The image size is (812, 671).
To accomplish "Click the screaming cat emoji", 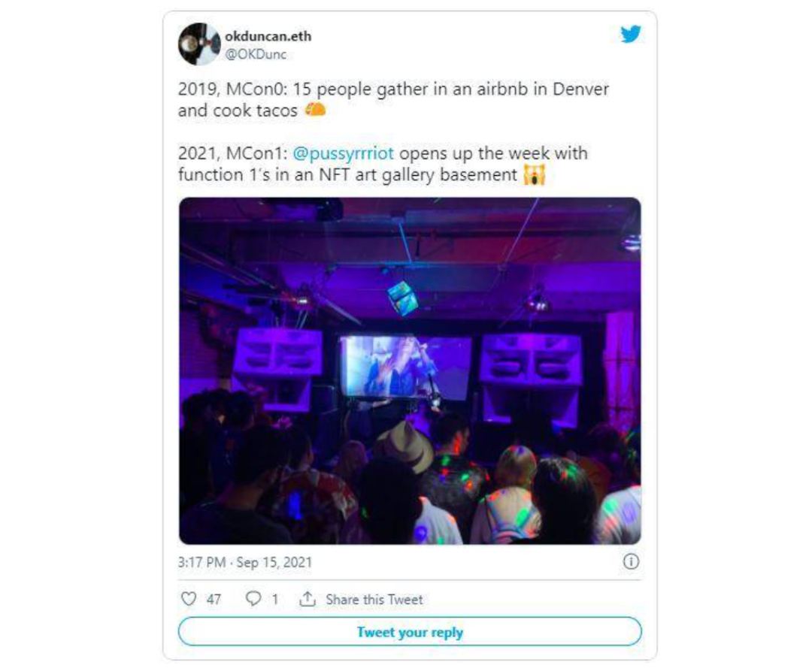I will 535,174.
